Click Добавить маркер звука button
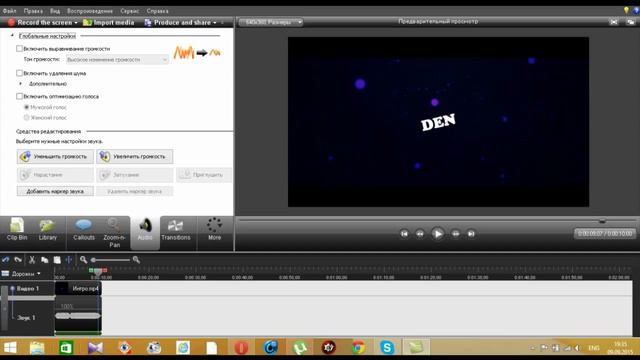Viewport: 640px width, 360px height. [55, 191]
